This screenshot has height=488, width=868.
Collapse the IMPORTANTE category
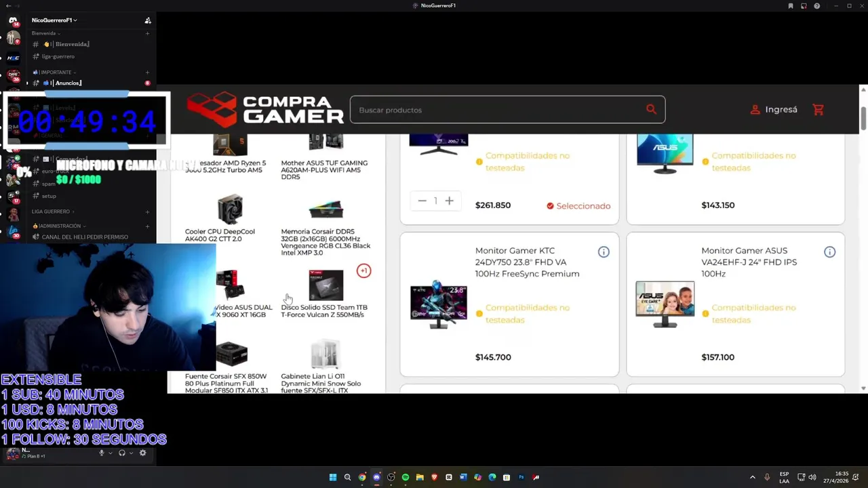click(54, 72)
